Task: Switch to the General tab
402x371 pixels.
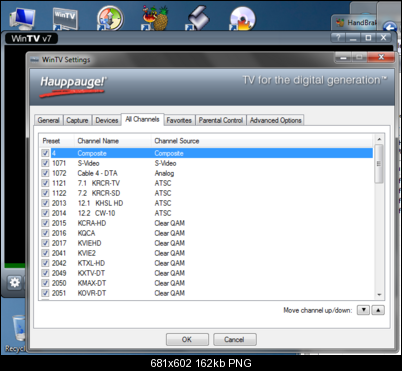Action: 48,120
